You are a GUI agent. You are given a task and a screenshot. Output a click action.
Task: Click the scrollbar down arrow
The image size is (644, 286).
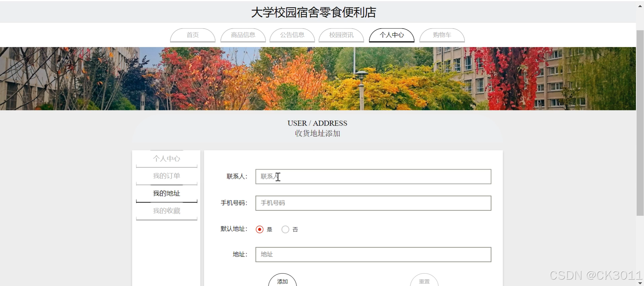640,283
